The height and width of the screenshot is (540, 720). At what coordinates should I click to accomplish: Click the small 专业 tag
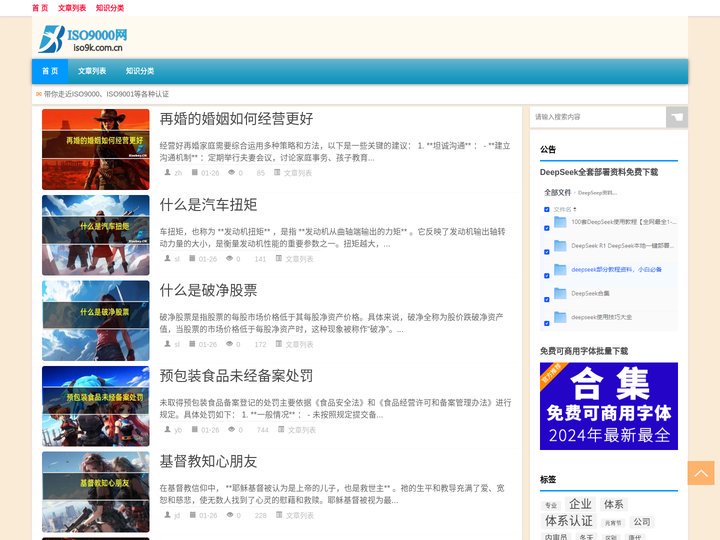pyautogui.click(x=551, y=506)
